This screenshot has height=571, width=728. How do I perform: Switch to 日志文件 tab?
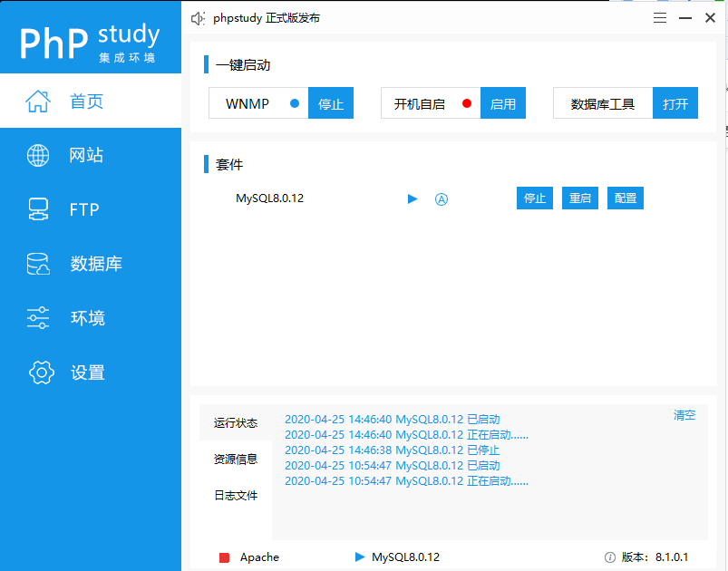tap(236, 496)
